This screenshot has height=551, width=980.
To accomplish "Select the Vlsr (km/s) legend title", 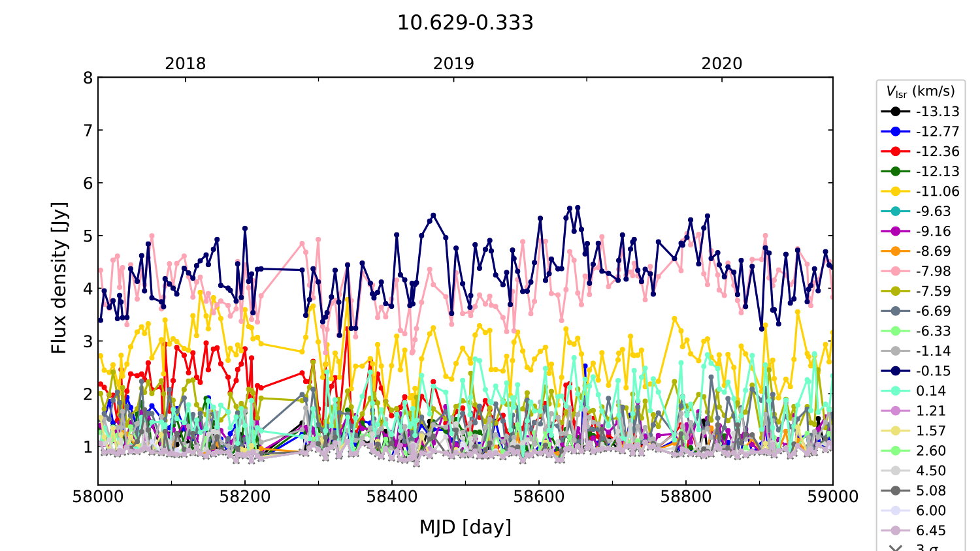I will tap(920, 91).
